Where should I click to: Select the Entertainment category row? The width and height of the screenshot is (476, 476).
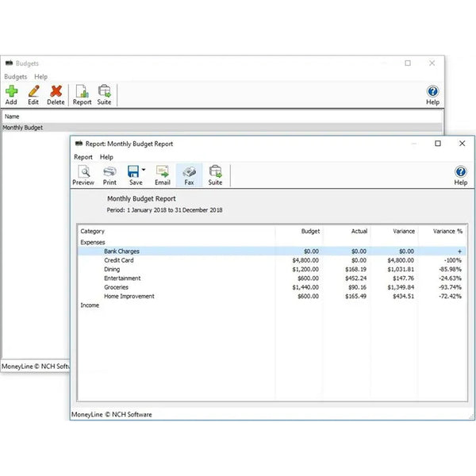click(x=271, y=278)
